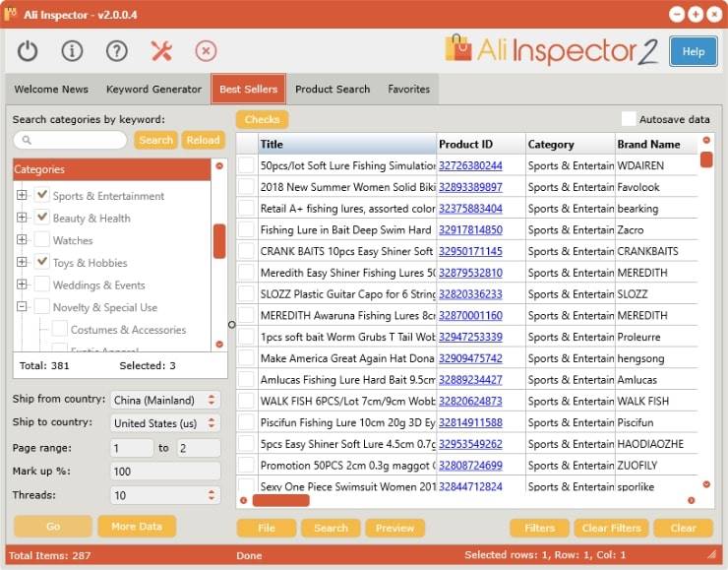
Task: Collapse the Novelty & Special Use node
Action: [x=22, y=306]
